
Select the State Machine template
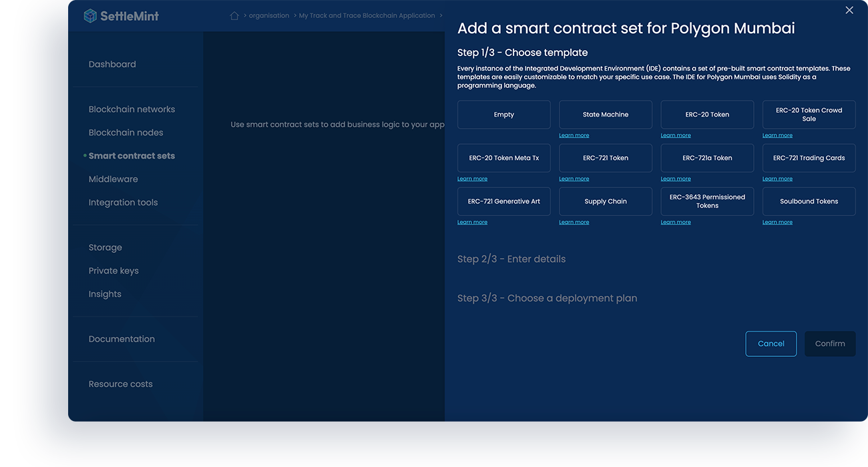tap(605, 114)
